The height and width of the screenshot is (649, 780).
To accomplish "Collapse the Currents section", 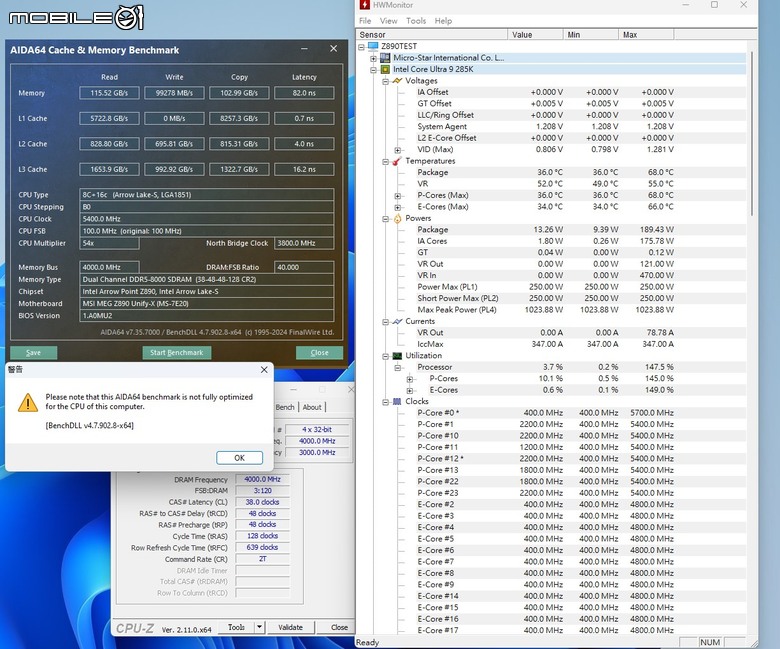I will click(x=385, y=322).
